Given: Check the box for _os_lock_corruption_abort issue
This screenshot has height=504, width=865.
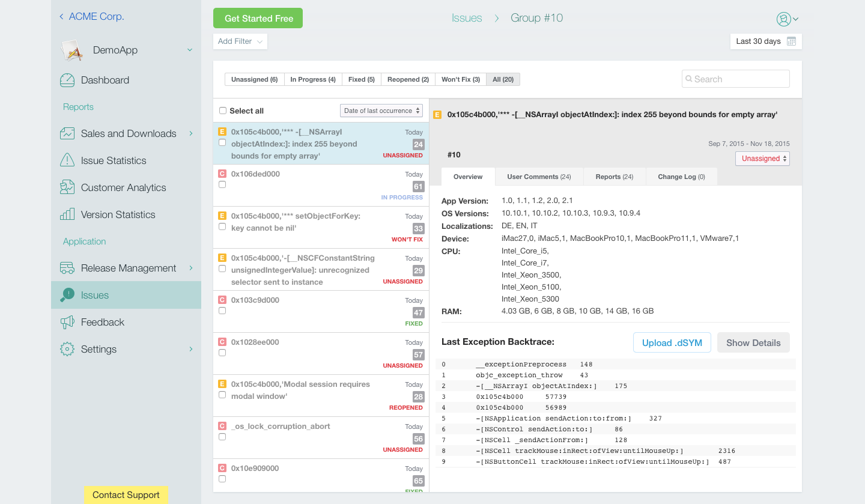Looking at the screenshot, I should click(x=222, y=437).
